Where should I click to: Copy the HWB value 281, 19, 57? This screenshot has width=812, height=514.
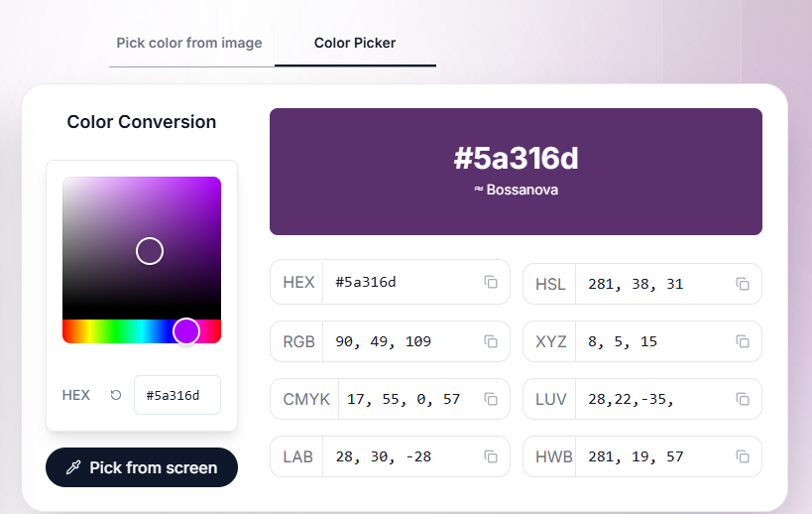point(743,456)
